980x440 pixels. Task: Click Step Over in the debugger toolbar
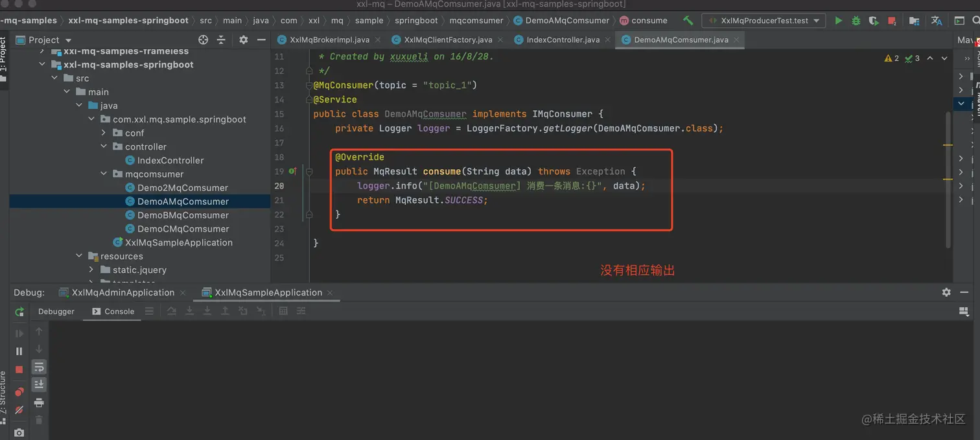tap(172, 311)
